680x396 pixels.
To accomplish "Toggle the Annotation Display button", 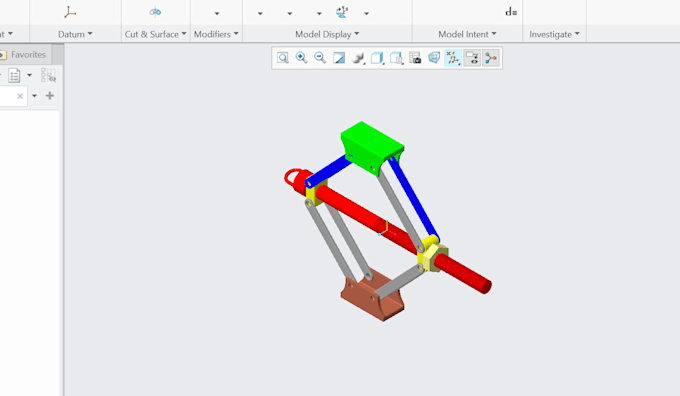I will pyautogui.click(x=472, y=58).
